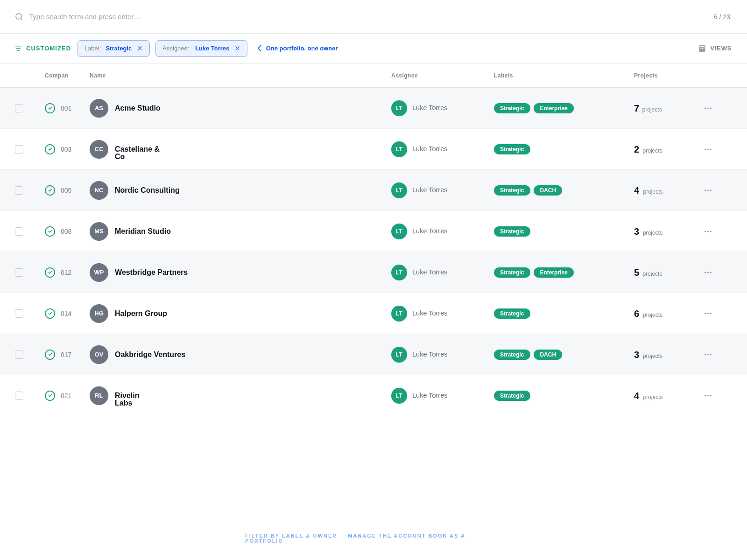747x560 pixels.
Task: Click the status check icon for 003
Action: (50, 149)
